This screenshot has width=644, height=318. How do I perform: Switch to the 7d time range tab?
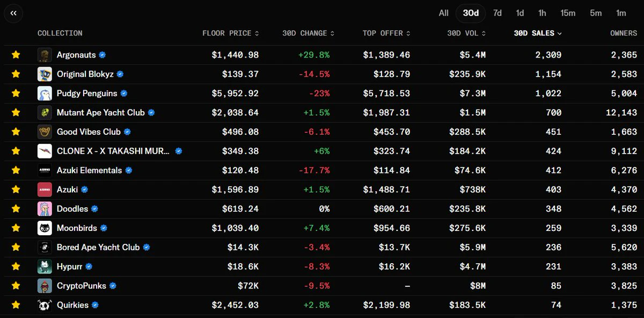(497, 13)
